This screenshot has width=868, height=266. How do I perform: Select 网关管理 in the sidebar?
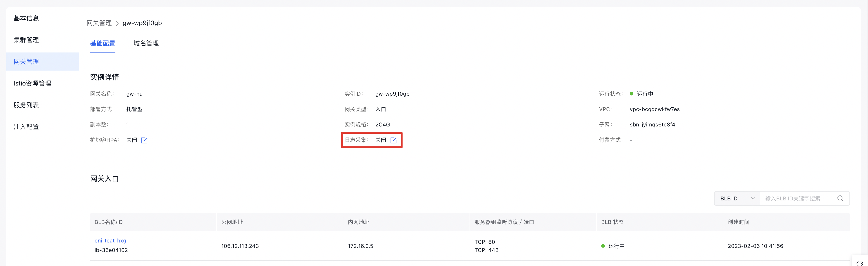point(43,62)
